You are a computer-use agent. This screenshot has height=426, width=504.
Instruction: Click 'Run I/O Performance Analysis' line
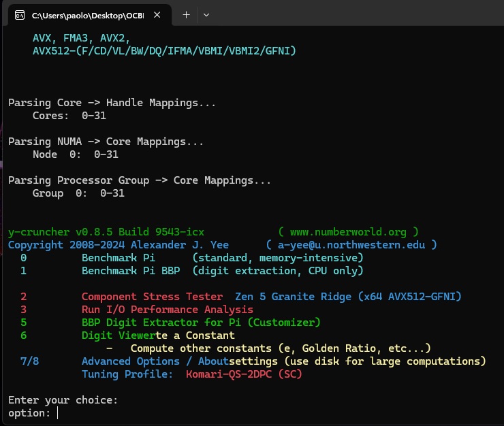167,310
